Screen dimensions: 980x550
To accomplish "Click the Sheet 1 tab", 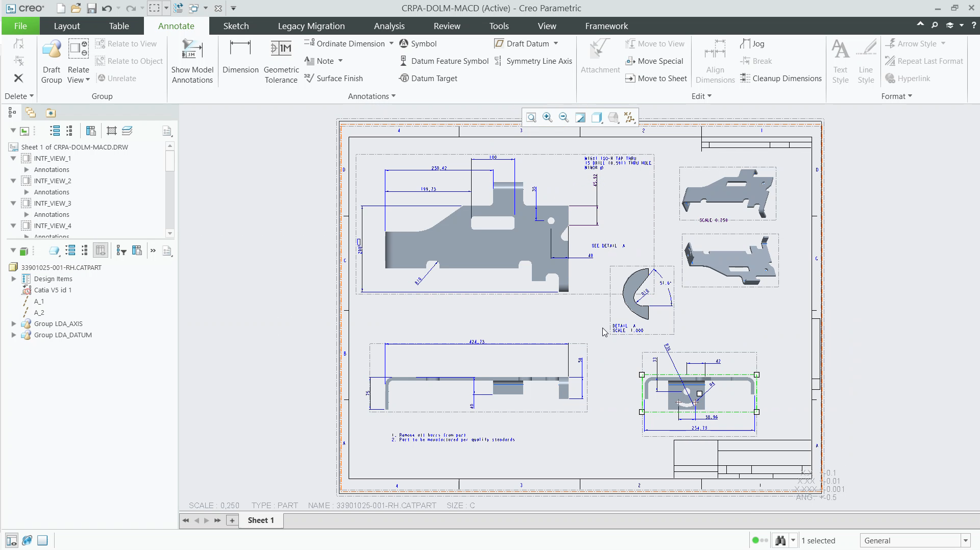I will click(x=261, y=520).
